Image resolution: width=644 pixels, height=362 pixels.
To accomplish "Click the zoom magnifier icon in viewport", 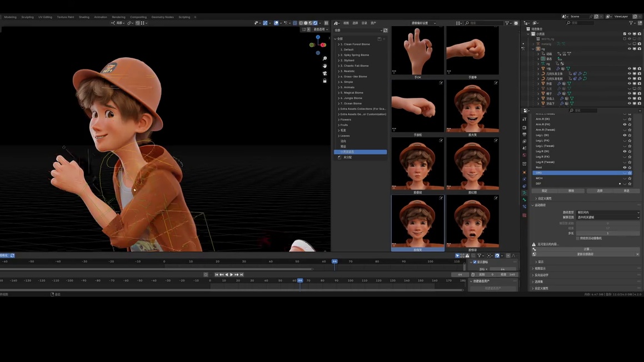I will [325, 58].
